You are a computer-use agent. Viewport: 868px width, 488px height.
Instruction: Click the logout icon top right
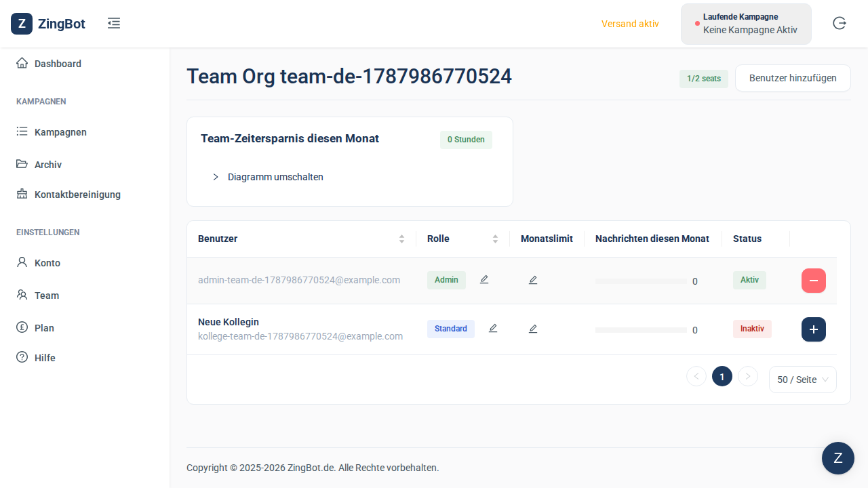point(840,24)
